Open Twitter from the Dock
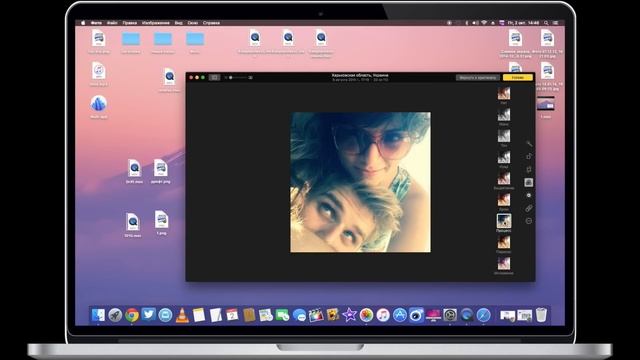The width and height of the screenshot is (640, 360). pos(149,315)
